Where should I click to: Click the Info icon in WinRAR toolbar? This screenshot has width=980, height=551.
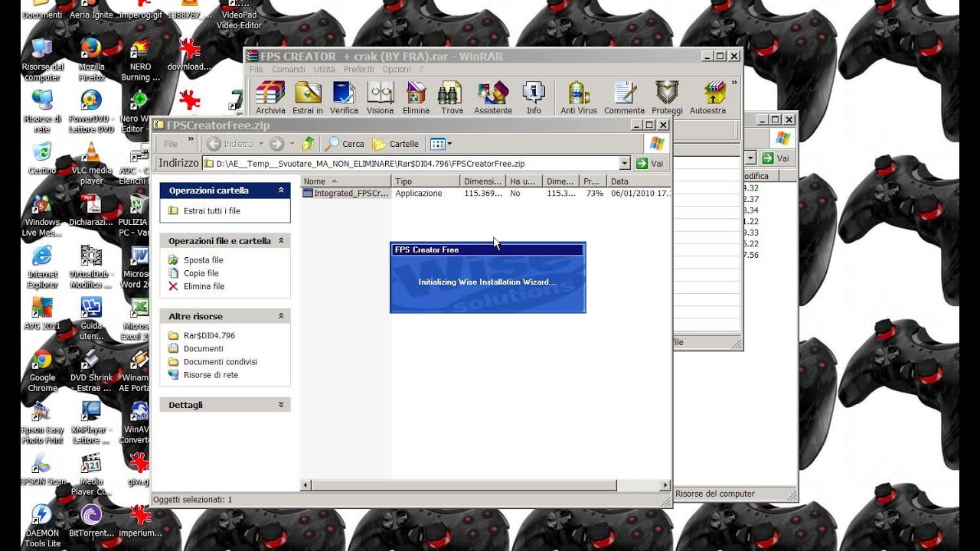tap(534, 97)
